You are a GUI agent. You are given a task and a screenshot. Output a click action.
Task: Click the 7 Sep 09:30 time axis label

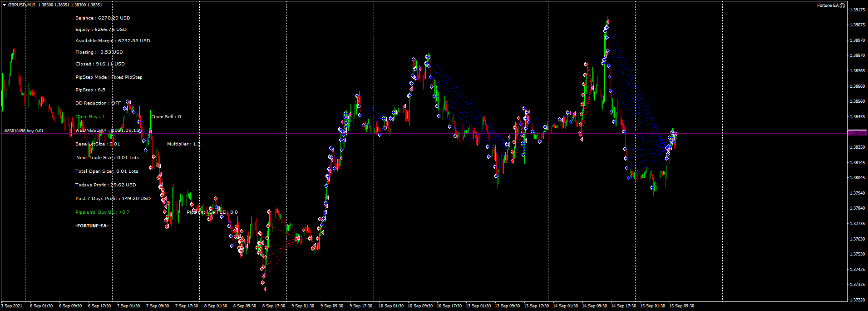pos(158,306)
